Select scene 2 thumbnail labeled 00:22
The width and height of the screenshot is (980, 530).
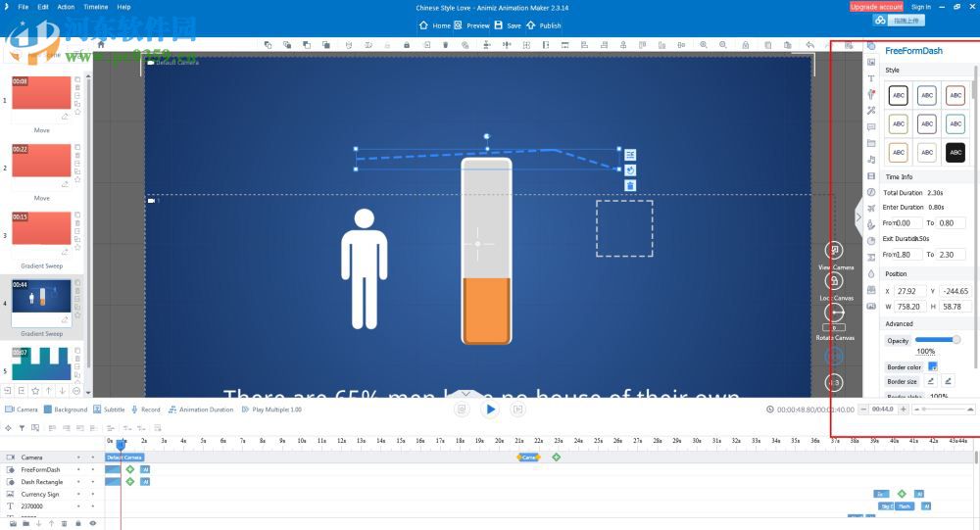click(41, 161)
